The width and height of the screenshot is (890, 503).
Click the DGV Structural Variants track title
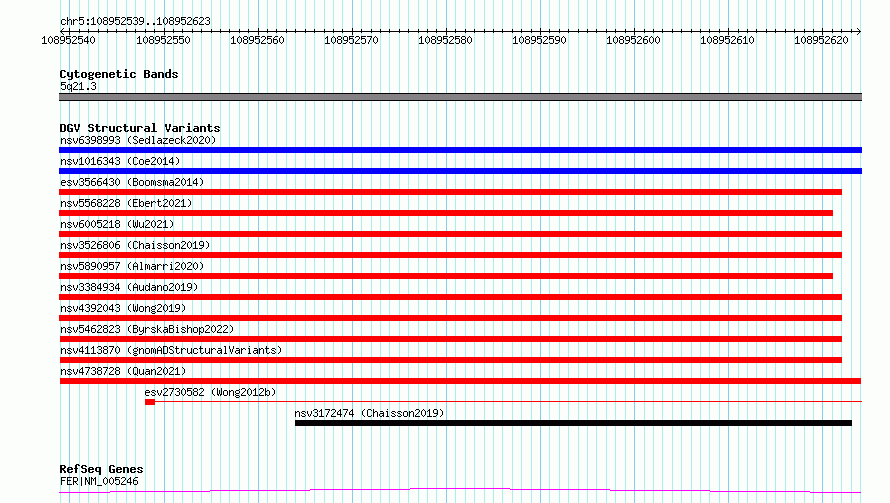[x=140, y=128]
